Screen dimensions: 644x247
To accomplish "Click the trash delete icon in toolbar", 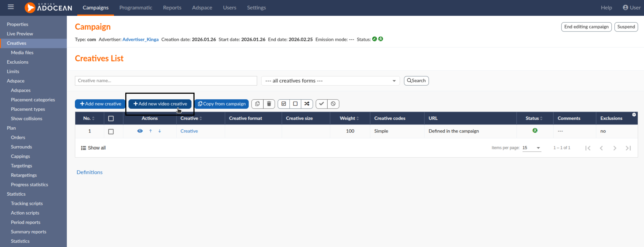I will click(x=269, y=104).
